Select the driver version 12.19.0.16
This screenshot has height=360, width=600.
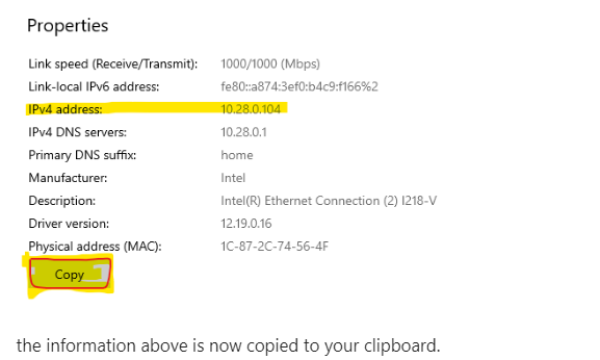(246, 224)
